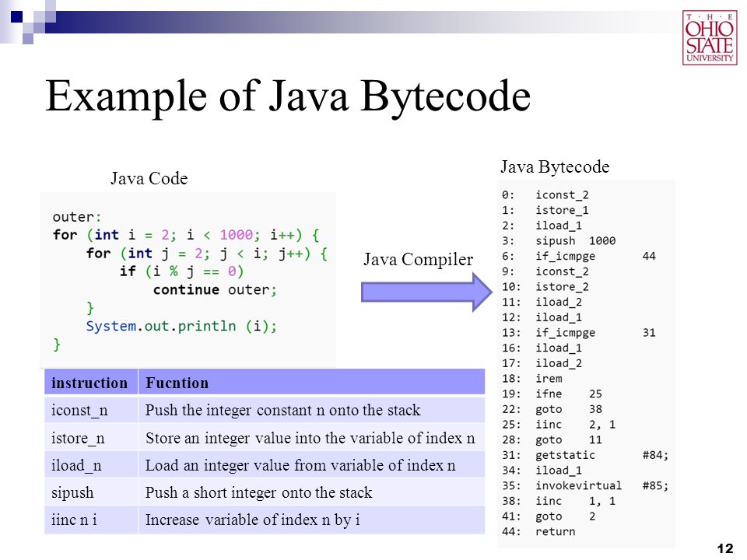
Task: Click "Increase variable of index n by i"
Action: tap(252, 520)
